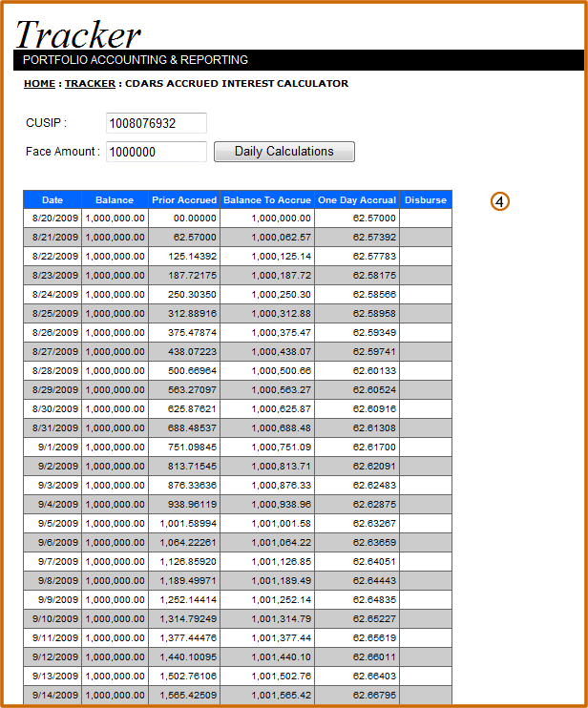588x708 pixels.
Task: Click balance to accrue 1,001,126.85
Action: [267, 562]
